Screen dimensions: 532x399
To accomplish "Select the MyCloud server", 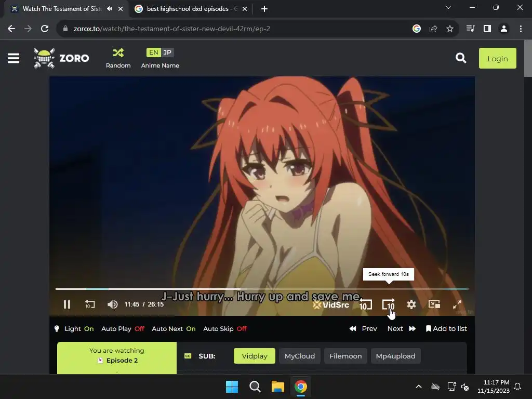I will coord(300,356).
